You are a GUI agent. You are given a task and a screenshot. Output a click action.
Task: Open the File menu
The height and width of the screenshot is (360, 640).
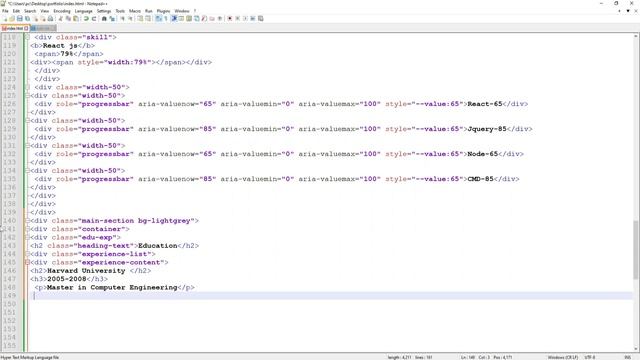coord(5,11)
